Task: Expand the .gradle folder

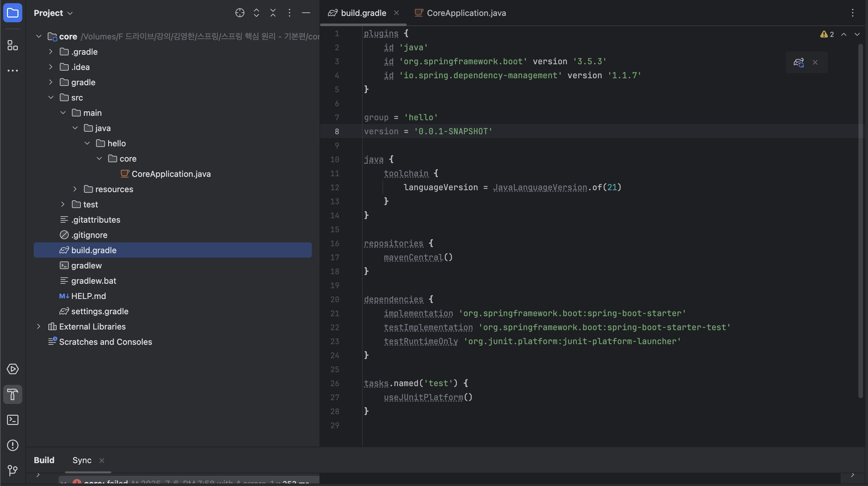Action: pyautogui.click(x=51, y=52)
